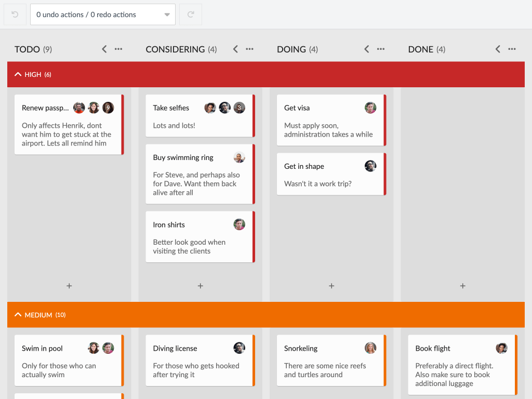Click avatar on Get visa card
Viewport: 532px width, 399px height.
pos(370,108)
